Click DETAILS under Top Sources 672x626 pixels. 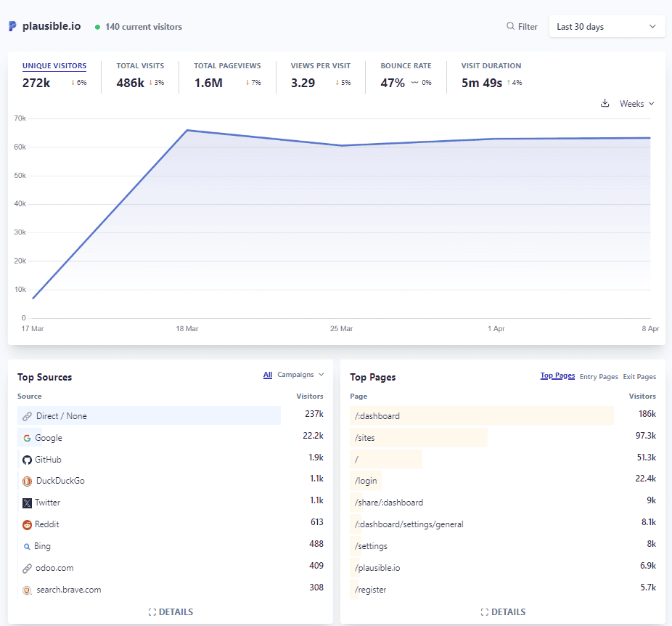pyautogui.click(x=171, y=611)
